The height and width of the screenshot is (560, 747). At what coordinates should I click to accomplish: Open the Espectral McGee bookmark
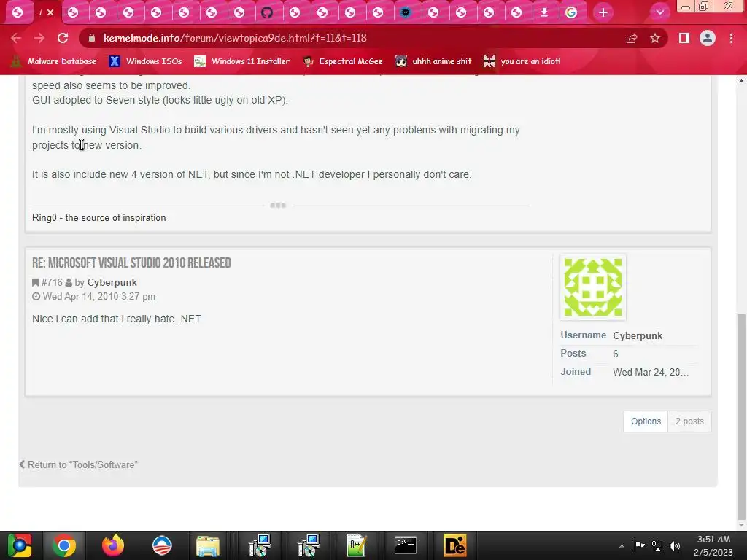[343, 61]
